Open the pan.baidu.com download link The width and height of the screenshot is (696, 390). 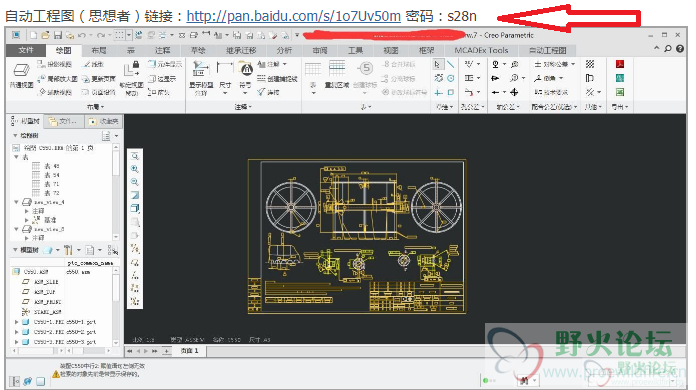[x=293, y=16]
